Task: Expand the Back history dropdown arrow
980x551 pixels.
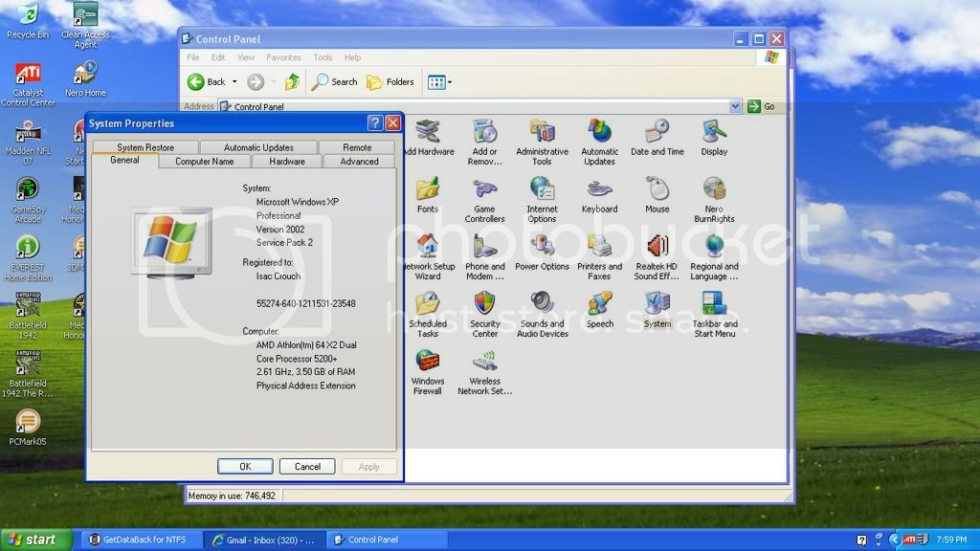Action: [234, 82]
